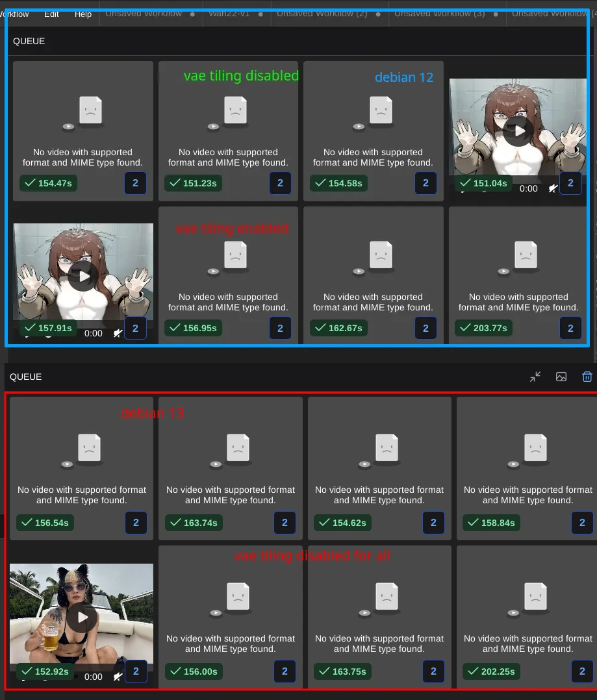Click the 156.95s time label
This screenshot has height=700, width=597.
tap(199, 328)
